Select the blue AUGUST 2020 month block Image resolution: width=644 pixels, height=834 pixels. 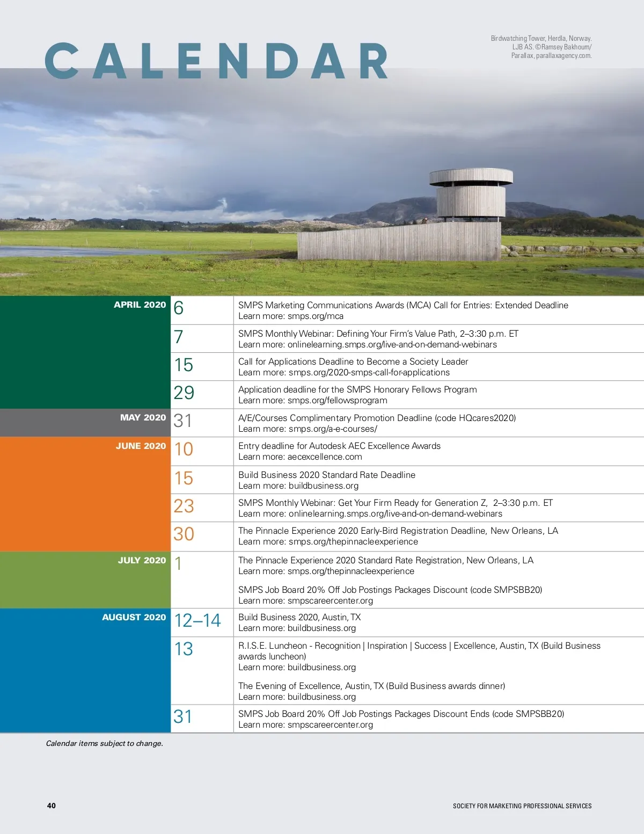tap(85, 670)
